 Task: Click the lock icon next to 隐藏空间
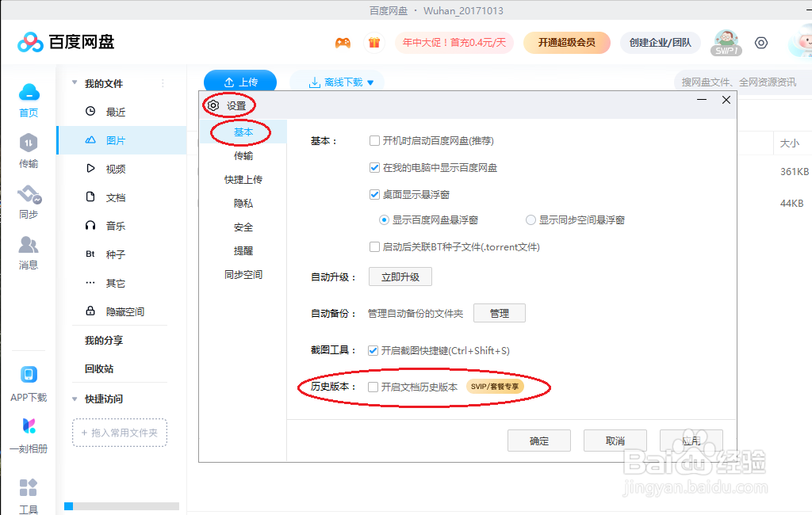(90, 311)
